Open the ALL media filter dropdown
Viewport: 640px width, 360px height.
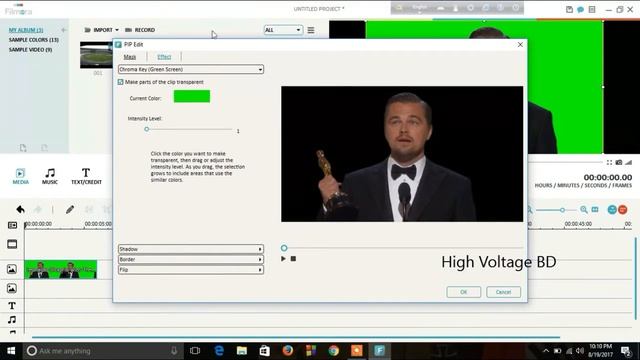coord(283,30)
